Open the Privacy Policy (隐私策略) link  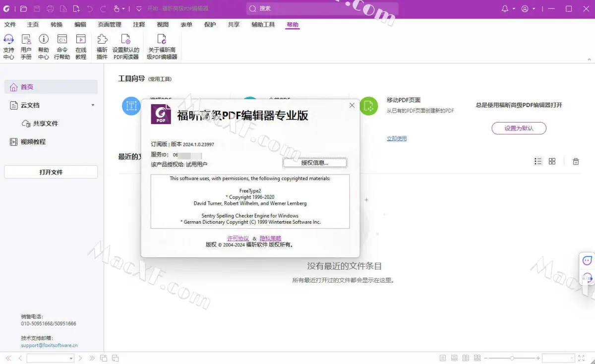[x=270, y=239]
